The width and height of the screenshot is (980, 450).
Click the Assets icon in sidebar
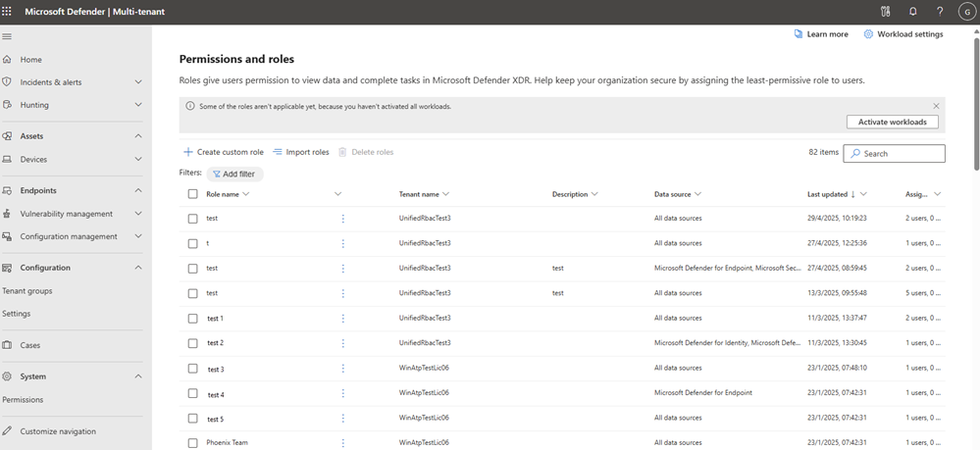[x=8, y=136]
